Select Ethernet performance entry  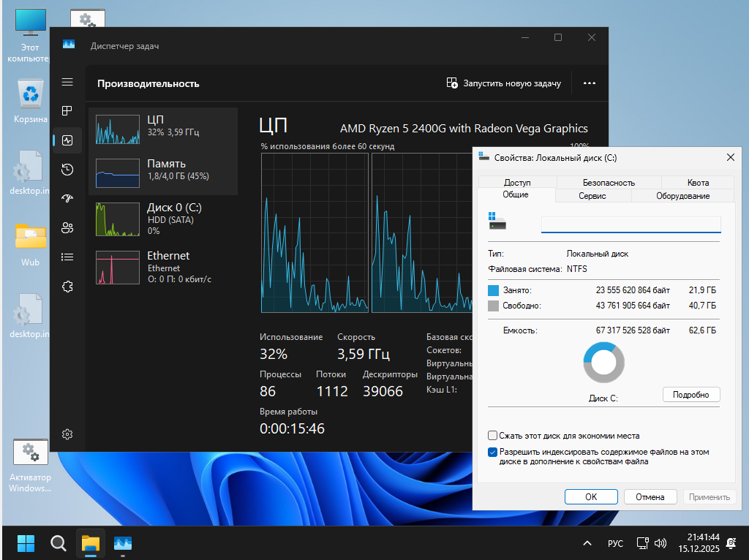[163, 268]
